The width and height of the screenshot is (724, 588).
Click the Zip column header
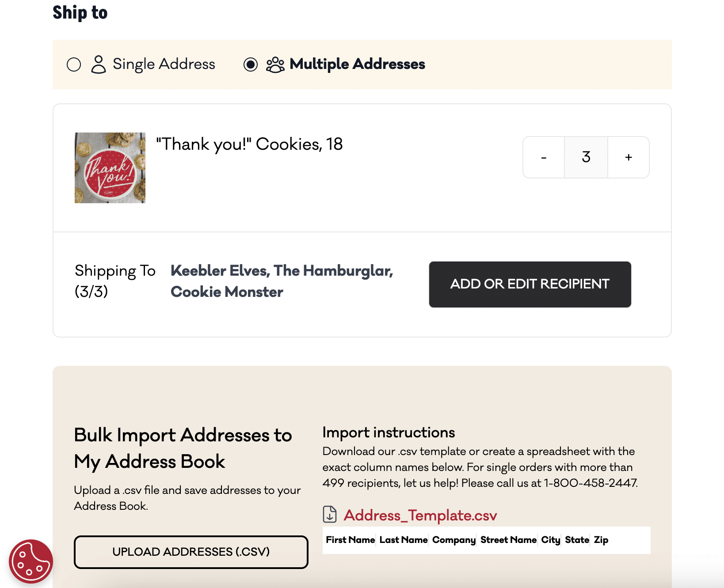pyautogui.click(x=601, y=540)
